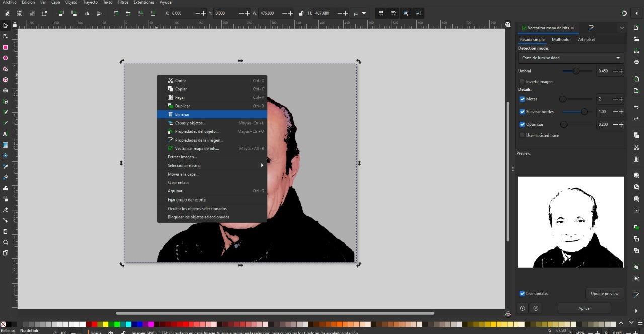
Task: Click Propiedades de la imagen entry
Action: pyautogui.click(x=212, y=140)
